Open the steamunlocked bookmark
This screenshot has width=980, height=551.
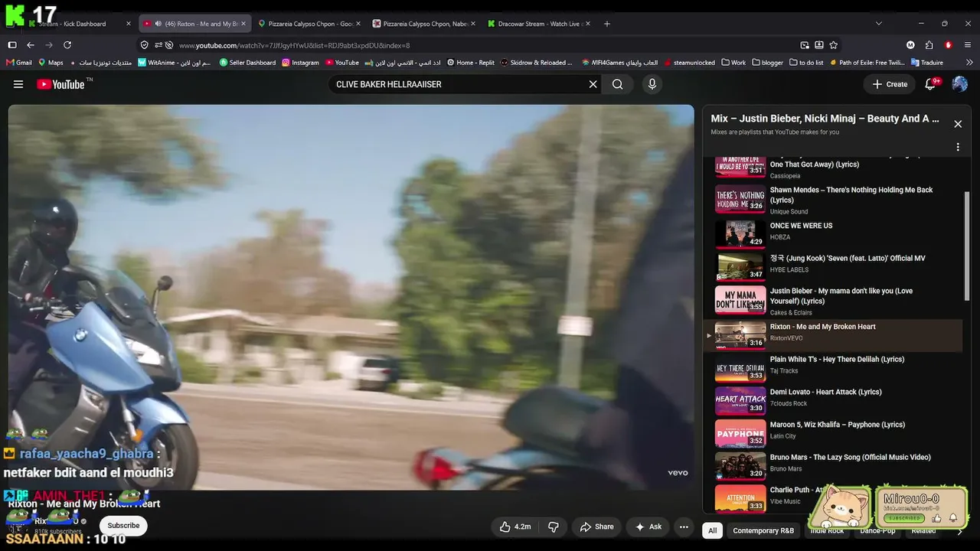689,63
